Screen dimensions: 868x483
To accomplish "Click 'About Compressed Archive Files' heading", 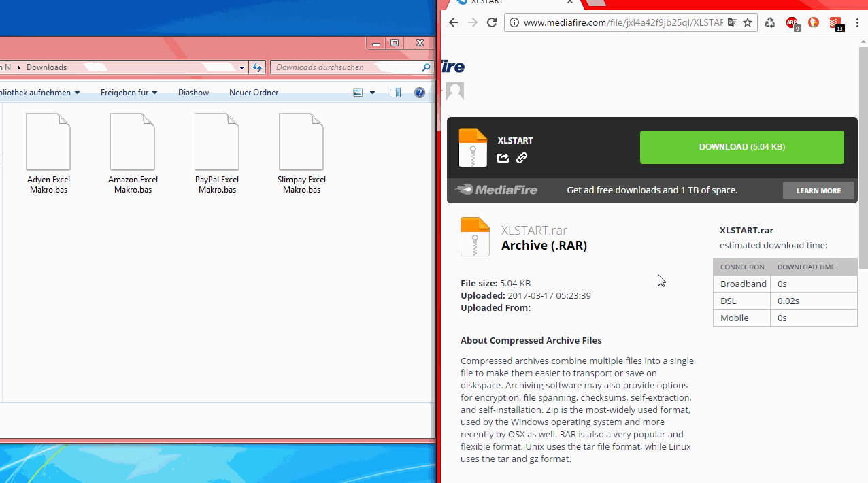I will coord(531,340).
